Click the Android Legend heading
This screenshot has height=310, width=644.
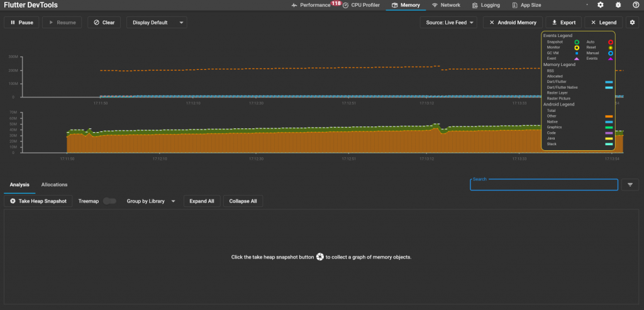pos(558,104)
